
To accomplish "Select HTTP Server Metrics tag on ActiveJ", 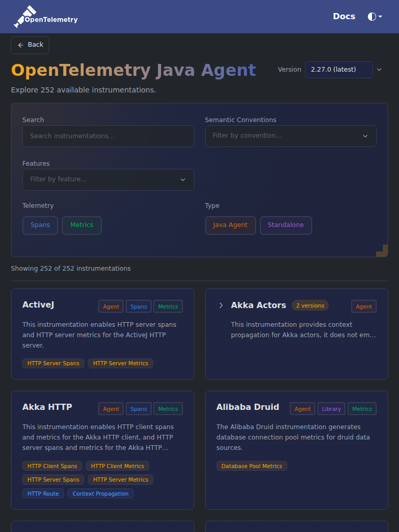I will 121,363.
